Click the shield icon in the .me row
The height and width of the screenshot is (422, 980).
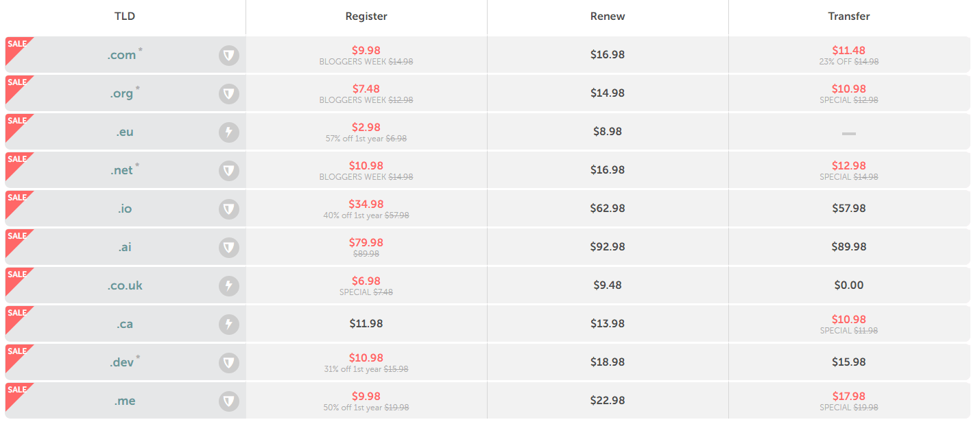click(x=229, y=401)
